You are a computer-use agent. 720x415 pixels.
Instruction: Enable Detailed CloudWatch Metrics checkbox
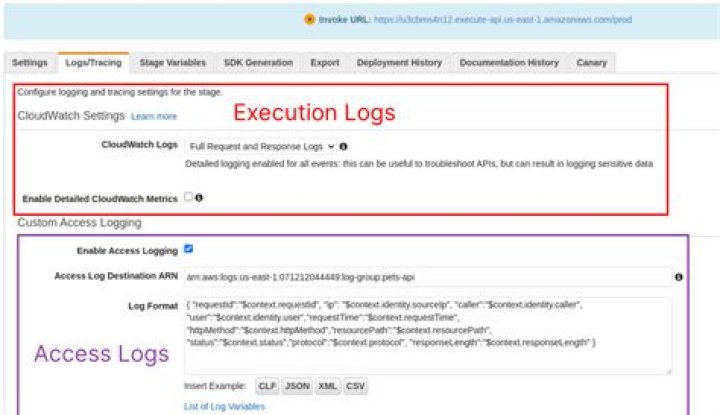coord(188,198)
